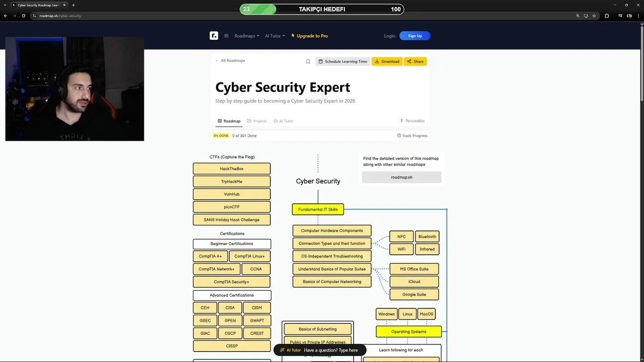
Task: Select the Linux node
Action: click(408, 314)
